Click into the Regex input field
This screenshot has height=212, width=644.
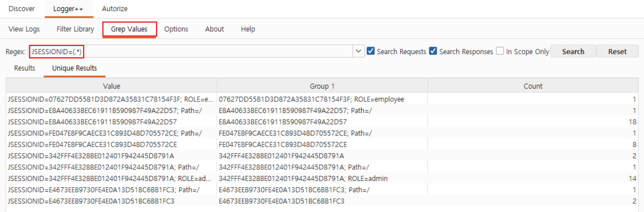[191, 51]
